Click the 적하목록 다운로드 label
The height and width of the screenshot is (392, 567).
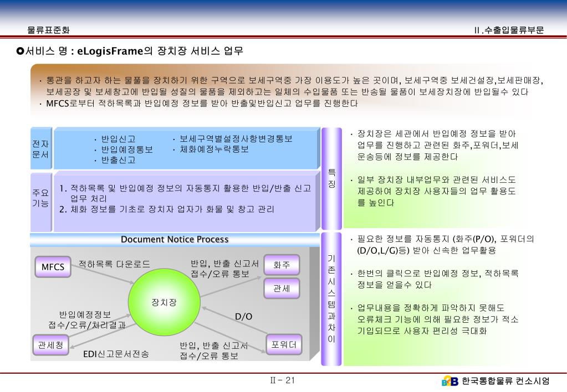114,264
